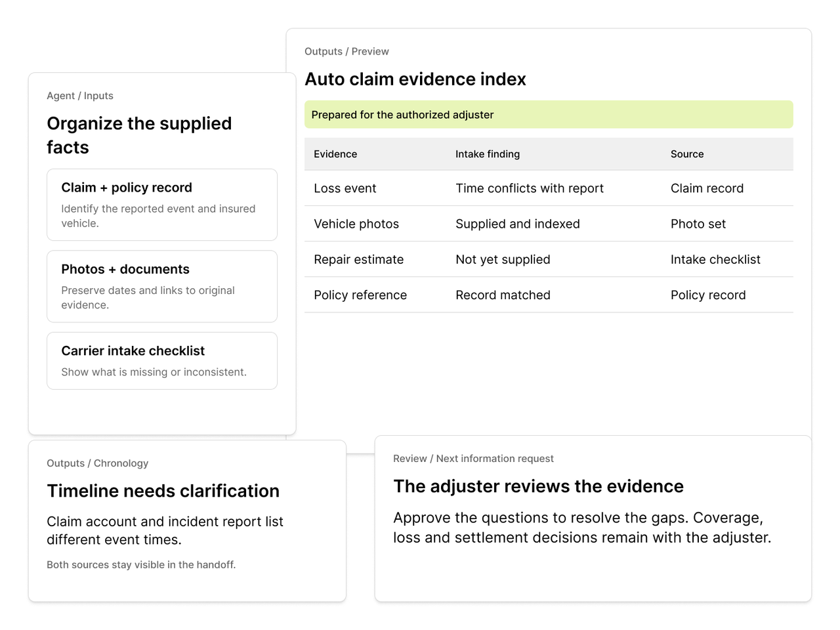840x630 pixels.
Task: Click 'Preserve dates and links to original evidence.'
Action: point(148,297)
